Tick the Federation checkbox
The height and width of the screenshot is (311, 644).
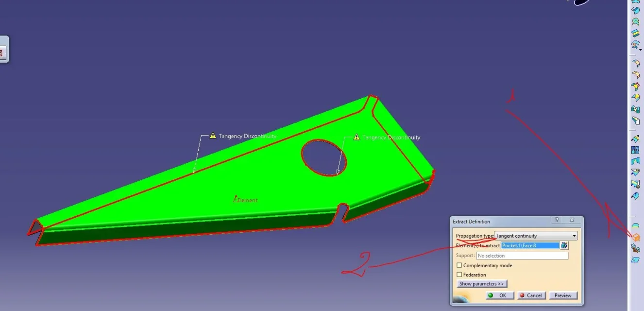pyautogui.click(x=459, y=275)
